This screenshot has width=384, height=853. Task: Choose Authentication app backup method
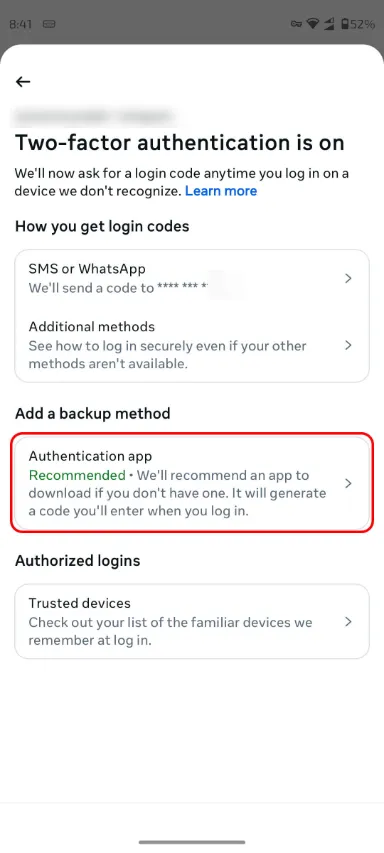[192, 483]
